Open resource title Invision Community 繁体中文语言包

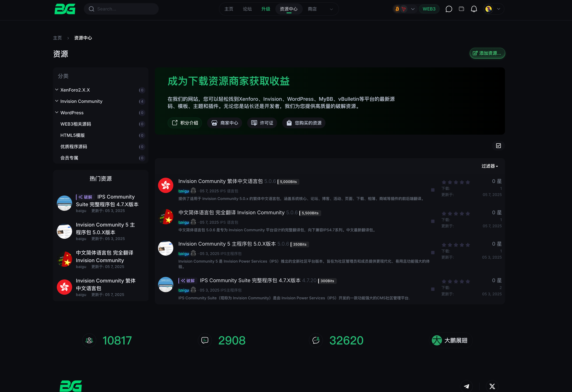(221, 181)
